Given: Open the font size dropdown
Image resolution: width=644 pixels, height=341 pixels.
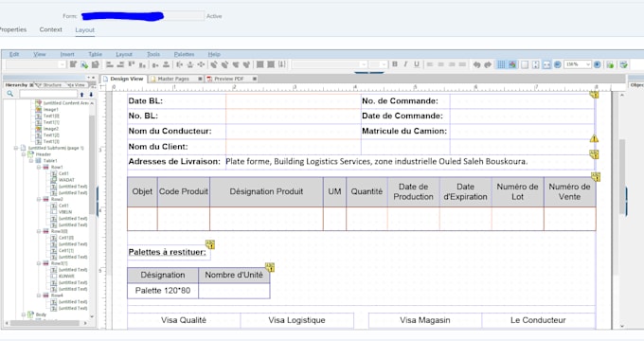Looking at the screenshot, I should (x=384, y=64).
